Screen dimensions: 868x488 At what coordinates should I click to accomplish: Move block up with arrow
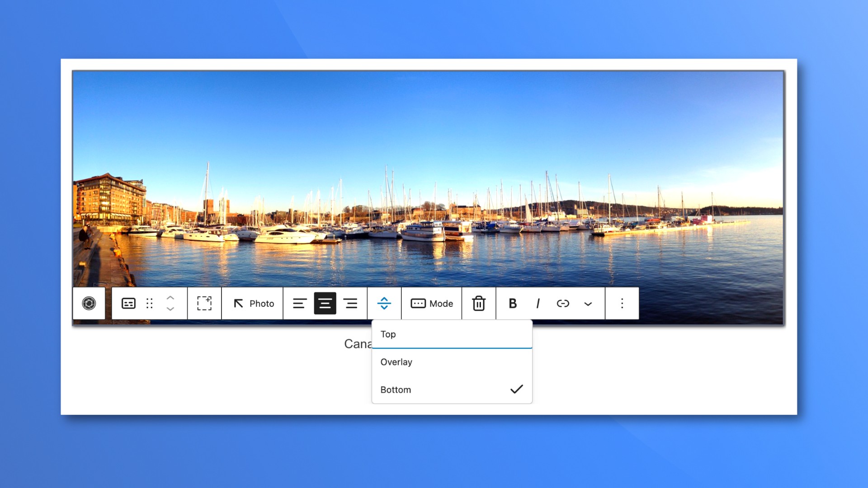tap(170, 298)
